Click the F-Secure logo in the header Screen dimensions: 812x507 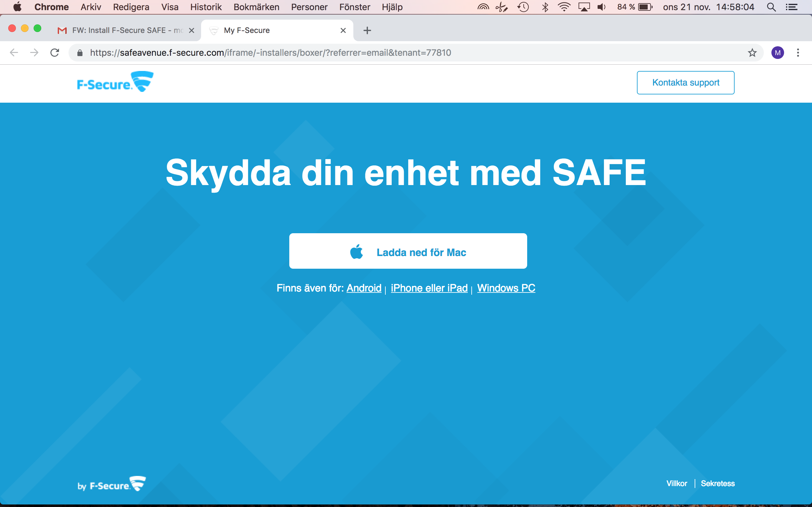(x=115, y=82)
